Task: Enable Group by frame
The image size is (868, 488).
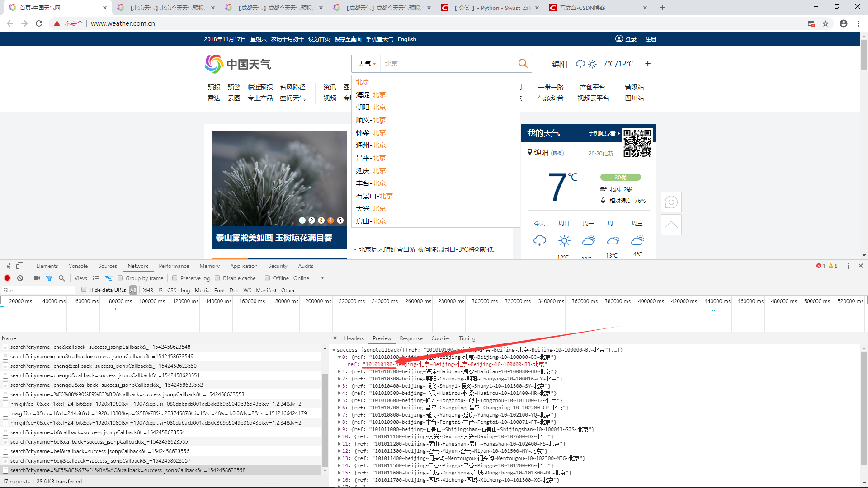Action: coord(120,278)
